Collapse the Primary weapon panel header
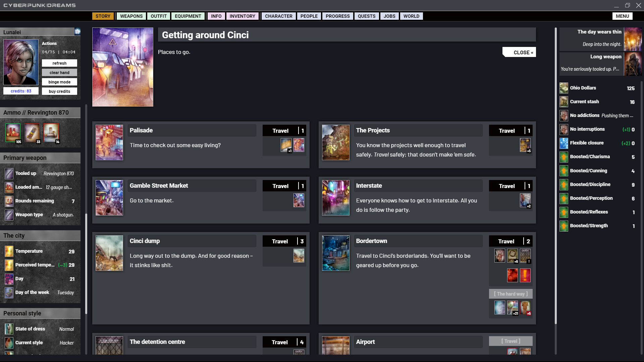This screenshot has height=362, width=644. point(40,158)
